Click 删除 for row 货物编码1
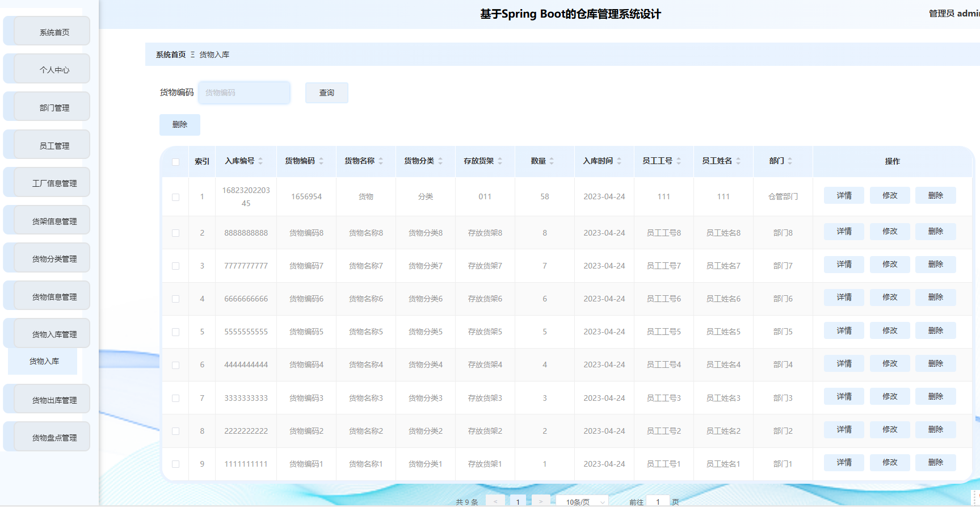This screenshot has height=507, width=980. (936, 462)
